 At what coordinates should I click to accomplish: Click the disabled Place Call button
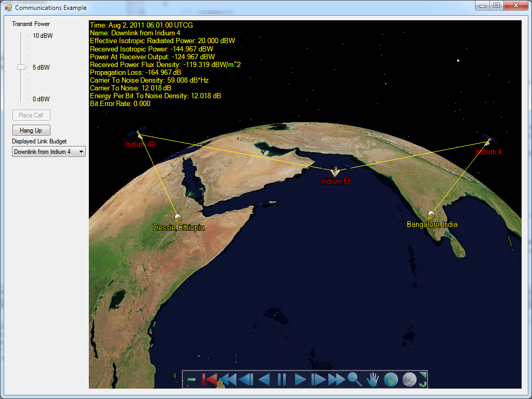[31, 115]
